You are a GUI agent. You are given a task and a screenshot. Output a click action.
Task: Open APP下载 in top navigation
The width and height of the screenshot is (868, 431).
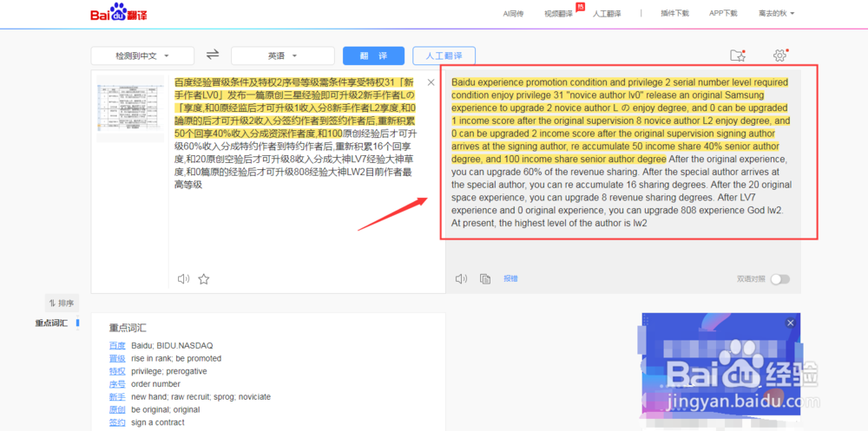pos(724,13)
